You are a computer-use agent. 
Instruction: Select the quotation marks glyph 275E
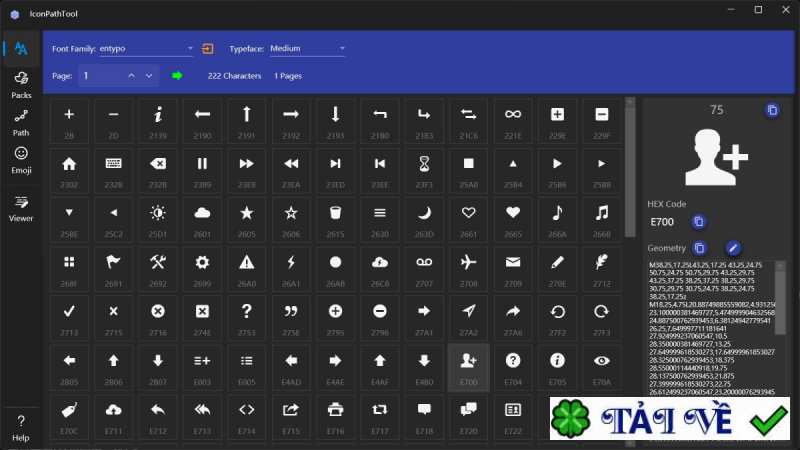click(x=291, y=318)
